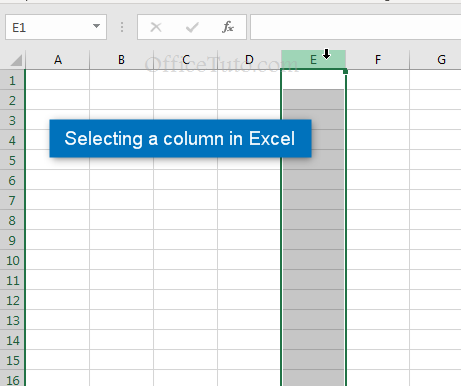Image resolution: width=461 pixels, height=386 pixels.
Task: Select row 8 header
Action: 12,220
